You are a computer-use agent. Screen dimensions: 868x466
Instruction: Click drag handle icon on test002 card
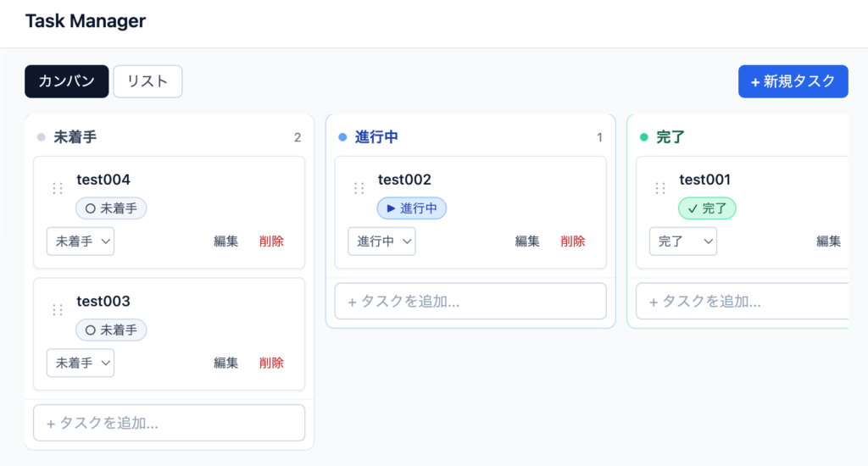coord(359,188)
